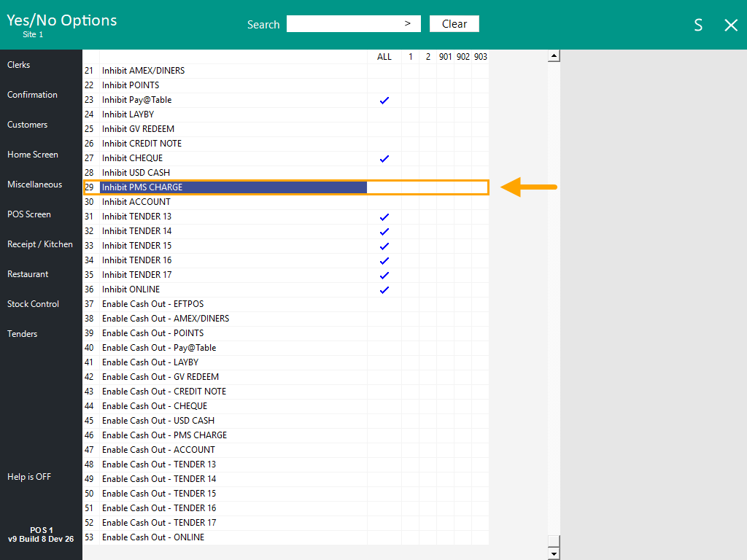
Task: Select row Enable Cash Out - EFTPOS
Action: (286, 304)
